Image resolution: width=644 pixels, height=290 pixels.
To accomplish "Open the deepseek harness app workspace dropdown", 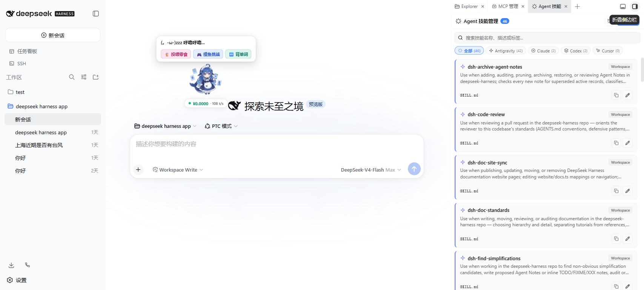I will (165, 126).
